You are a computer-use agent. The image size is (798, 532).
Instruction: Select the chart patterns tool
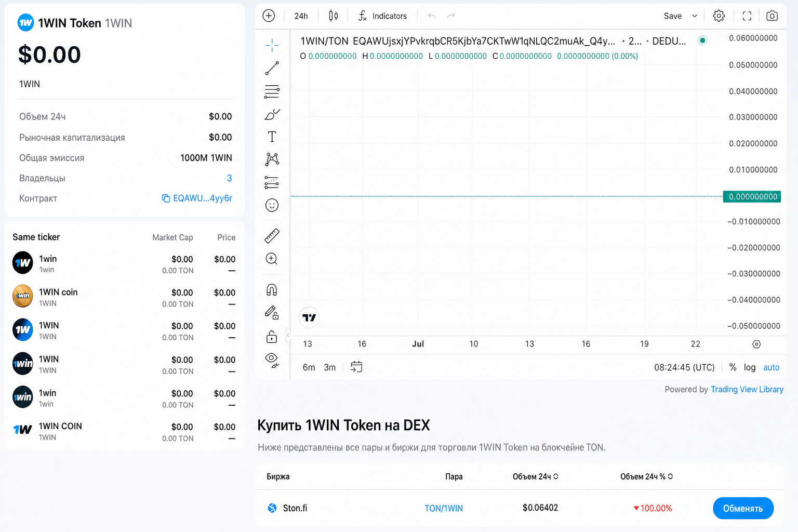[272, 159]
